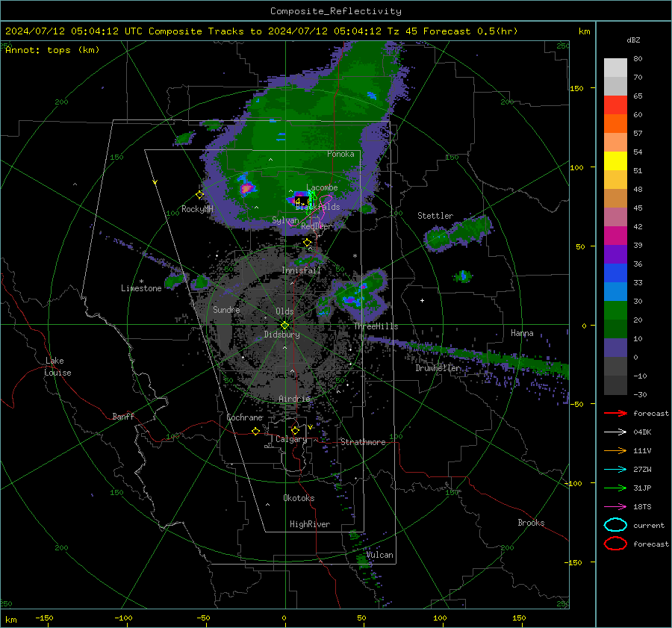
Task: Click the dBZ legend heading
Action: point(633,40)
